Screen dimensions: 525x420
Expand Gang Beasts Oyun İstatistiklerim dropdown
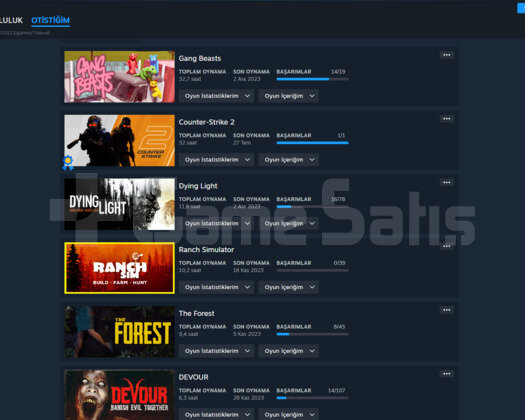(217, 96)
